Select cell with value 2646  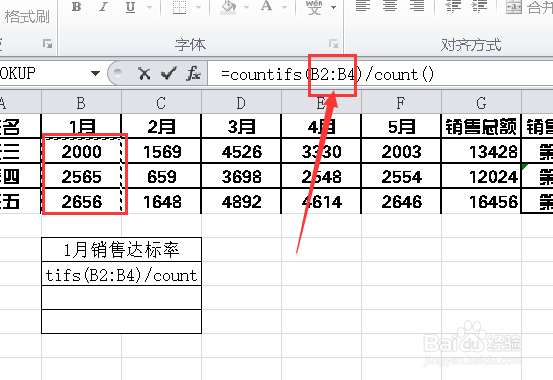tap(401, 201)
